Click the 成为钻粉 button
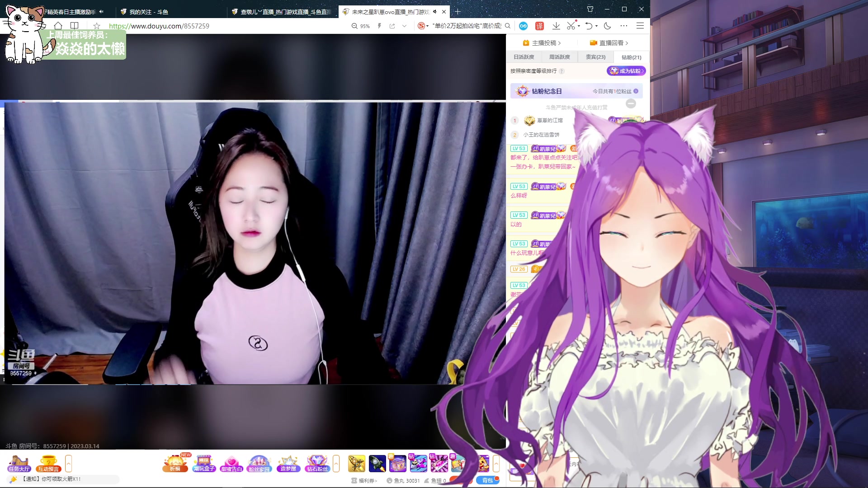Image resolution: width=868 pixels, height=488 pixels. (626, 71)
